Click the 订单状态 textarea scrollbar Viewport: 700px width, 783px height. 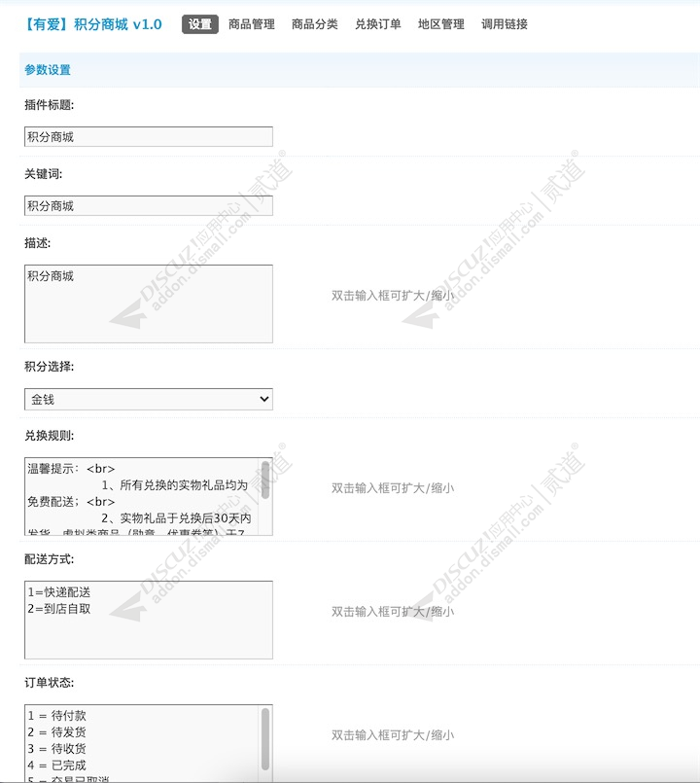coord(265,739)
